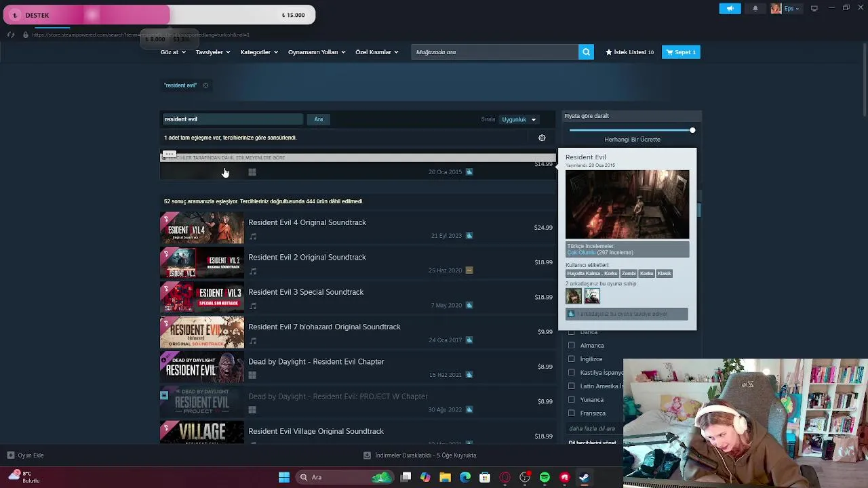Check the Almanca language checkbox
Viewport: 868px width, 488px height.
pyautogui.click(x=571, y=346)
